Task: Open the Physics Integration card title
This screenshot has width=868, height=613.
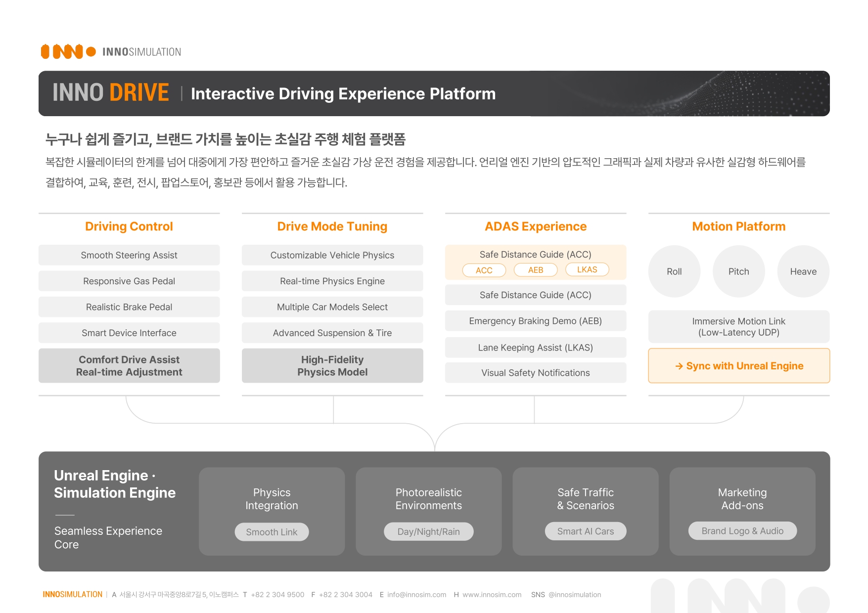Action: (x=272, y=499)
